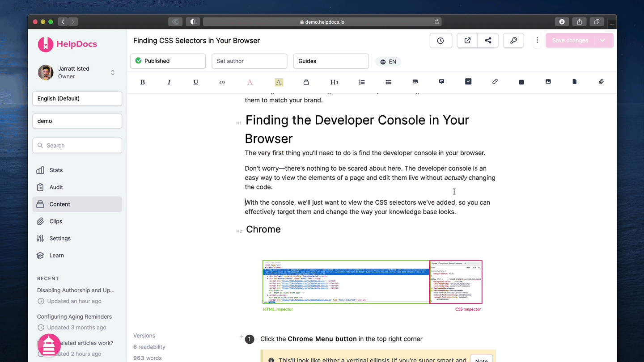Click the article title field
This screenshot has height=362, width=644.
pyautogui.click(x=196, y=41)
